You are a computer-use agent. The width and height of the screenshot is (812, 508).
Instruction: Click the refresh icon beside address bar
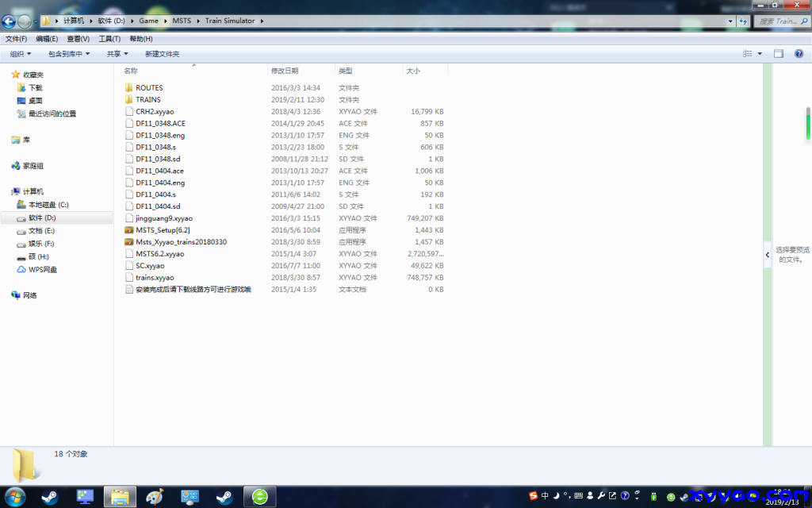742,21
